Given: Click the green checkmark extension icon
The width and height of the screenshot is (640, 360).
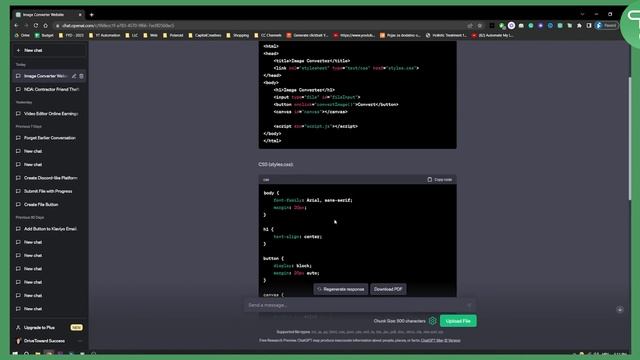Looking at the screenshot, I should point(502,25).
